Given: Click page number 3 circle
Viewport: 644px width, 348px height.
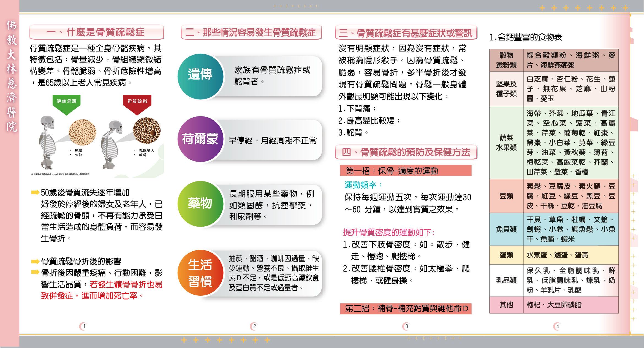Looking at the screenshot, I should pyautogui.click(x=406, y=327).
